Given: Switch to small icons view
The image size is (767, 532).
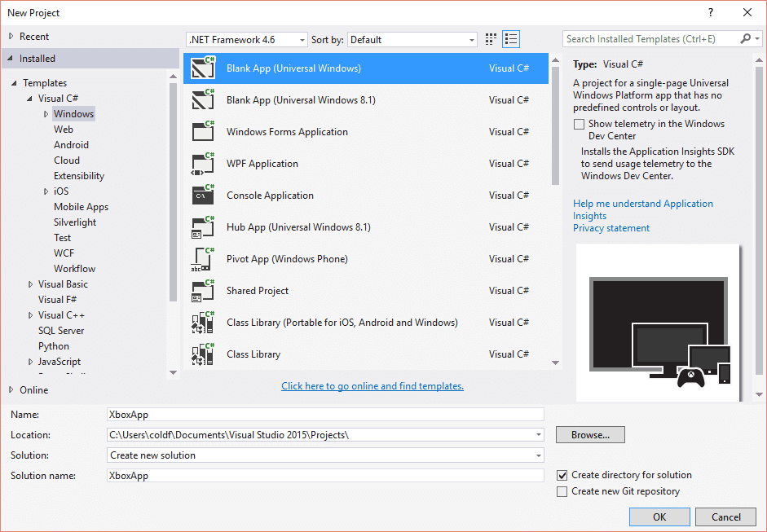Looking at the screenshot, I should (x=491, y=39).
